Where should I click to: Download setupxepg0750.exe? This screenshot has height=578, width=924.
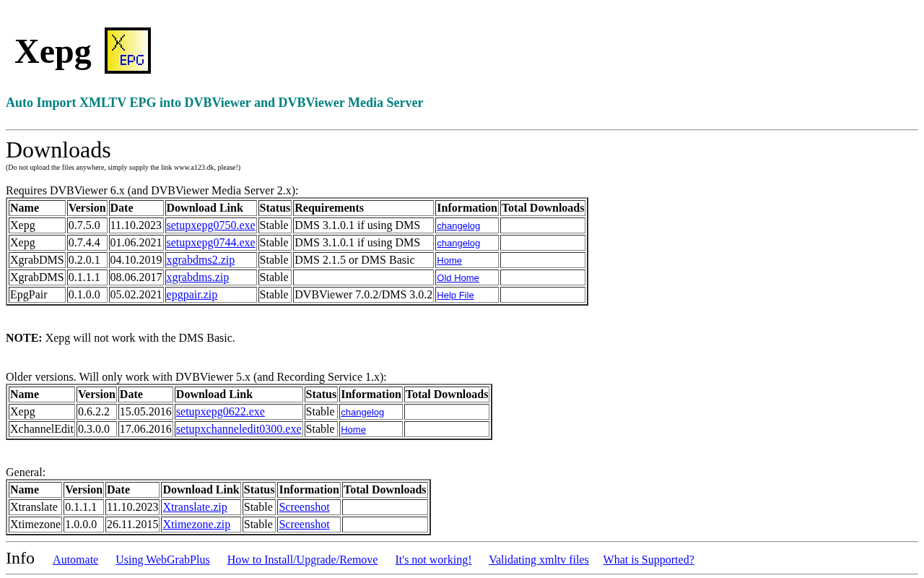[x=211, y=225]
